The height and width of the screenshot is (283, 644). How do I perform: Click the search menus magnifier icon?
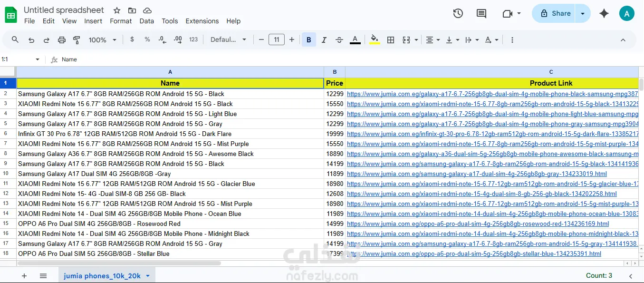coord(15,40)
